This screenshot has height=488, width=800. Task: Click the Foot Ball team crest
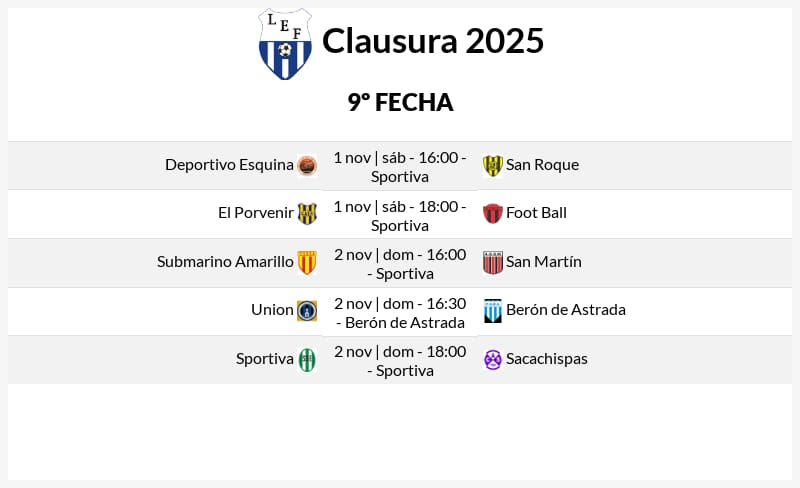[x=493, y=213]
